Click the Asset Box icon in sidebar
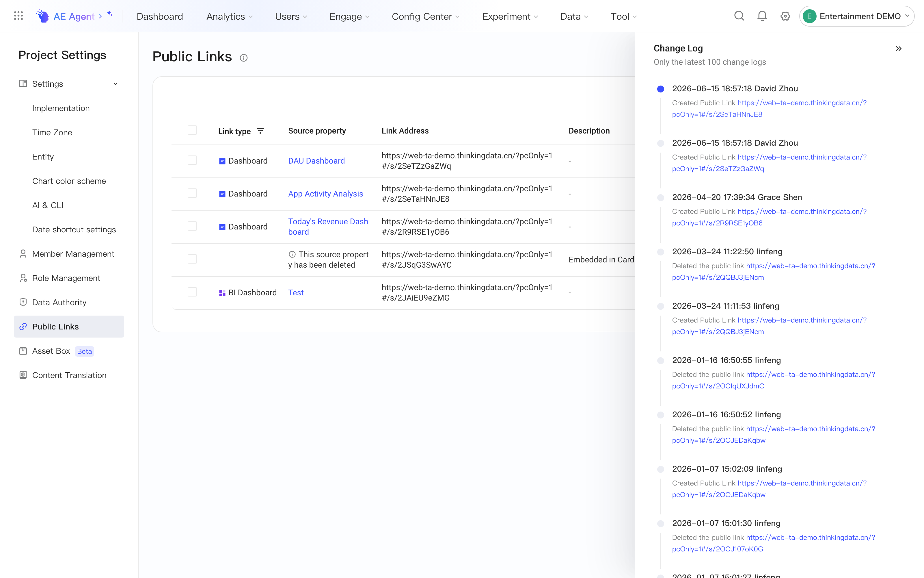Image resolution: width=924 pixels, height=578 pixels. 23,351
